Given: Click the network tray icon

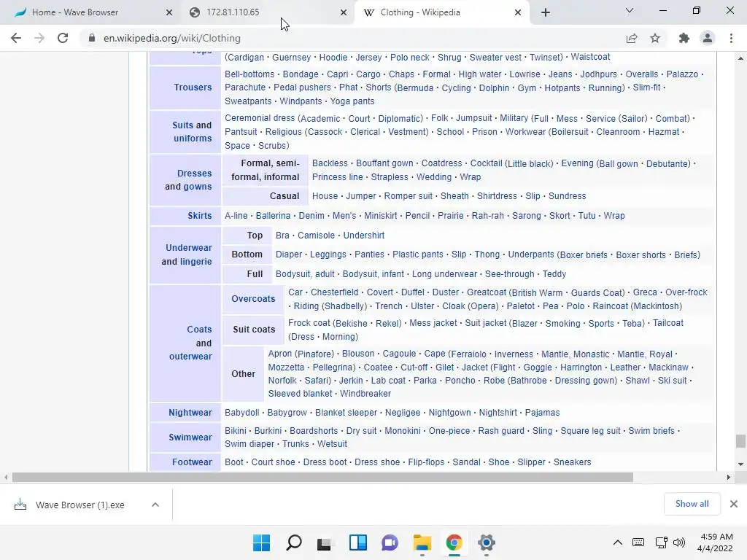Looking at the screenshot, I should pyautogui.click(x=661, y=542).
